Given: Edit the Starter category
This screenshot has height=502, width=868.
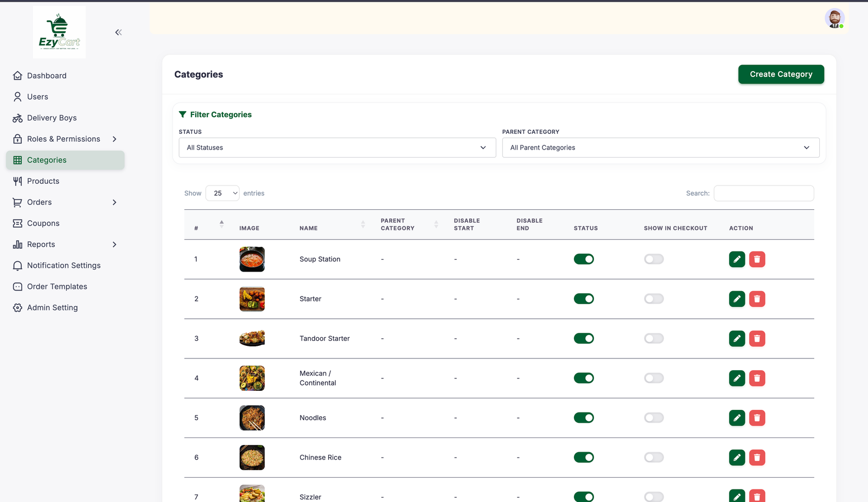Looking at the screenshot, I should tap(737, 299).
